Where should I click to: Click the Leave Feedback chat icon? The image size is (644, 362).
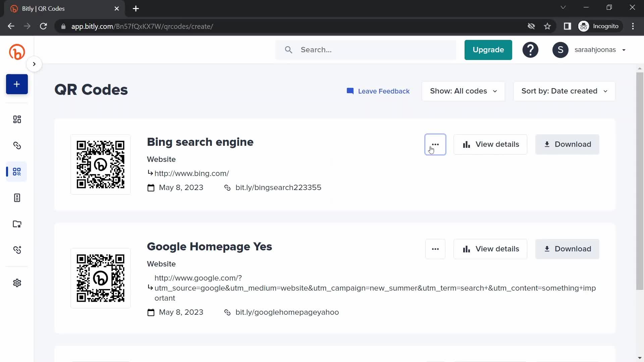click(x=350, y=91)
